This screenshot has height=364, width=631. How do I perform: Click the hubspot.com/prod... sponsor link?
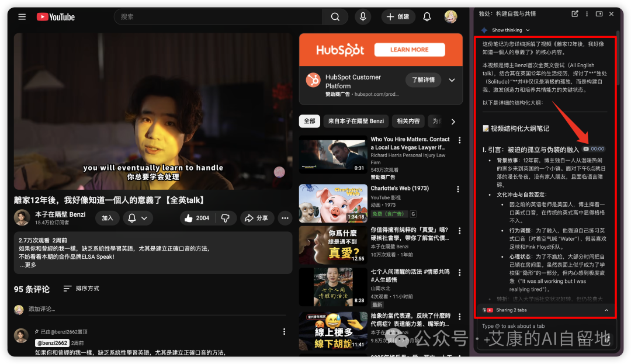376,94
